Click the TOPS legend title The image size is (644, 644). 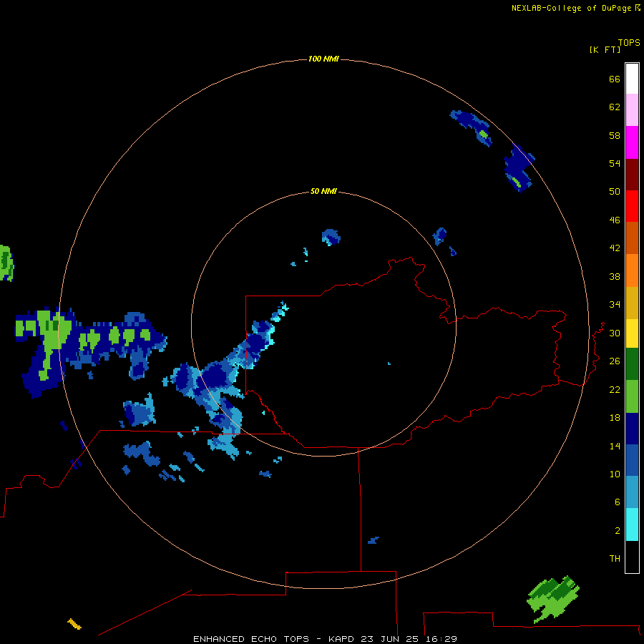point(629,42)
